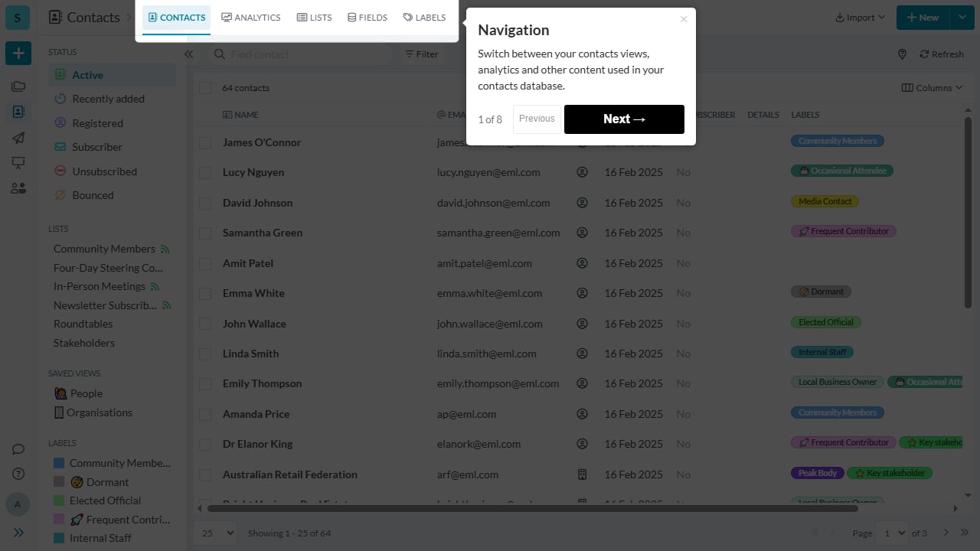Click the Elected Official label color swatch
The image size is (980, 551).
[x=59, y=500]
